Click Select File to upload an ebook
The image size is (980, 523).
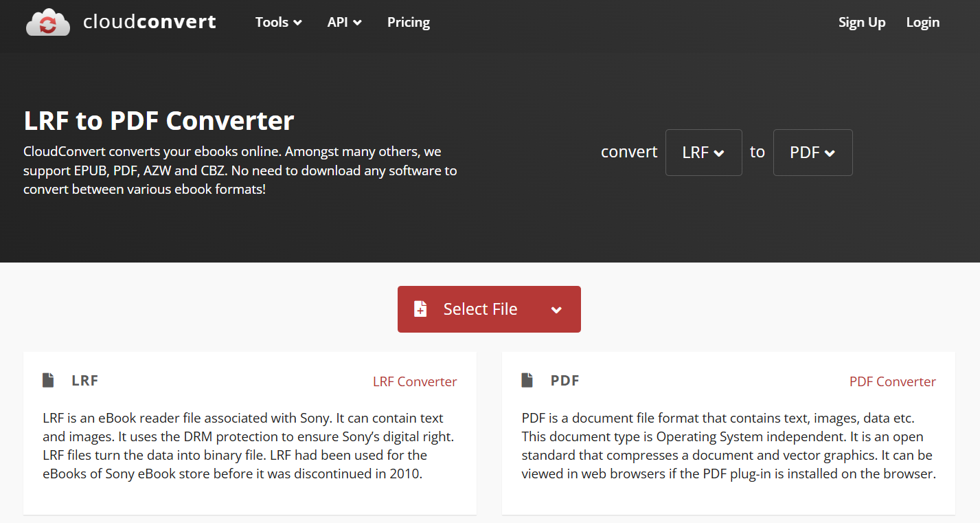[480, 309]
